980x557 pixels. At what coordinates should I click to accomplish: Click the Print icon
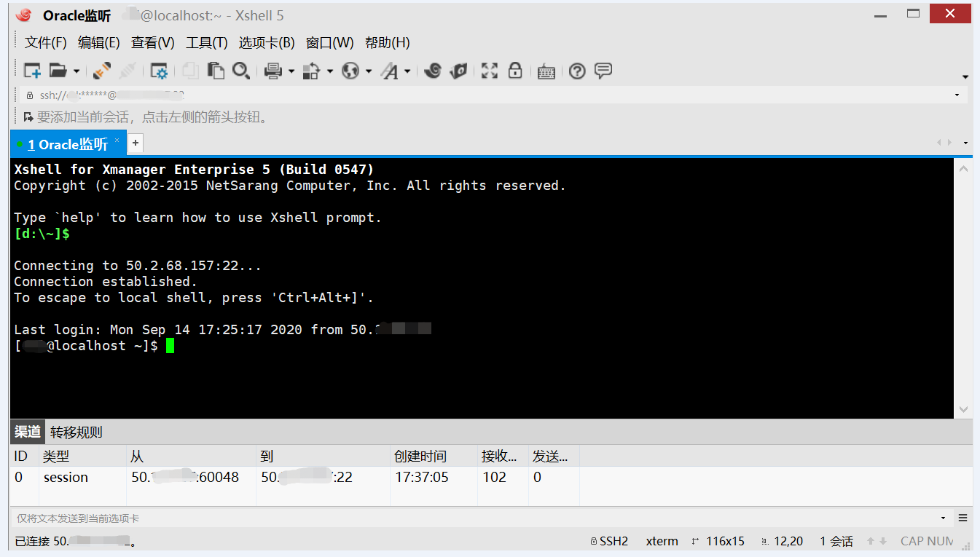click(x=273, y=71)
